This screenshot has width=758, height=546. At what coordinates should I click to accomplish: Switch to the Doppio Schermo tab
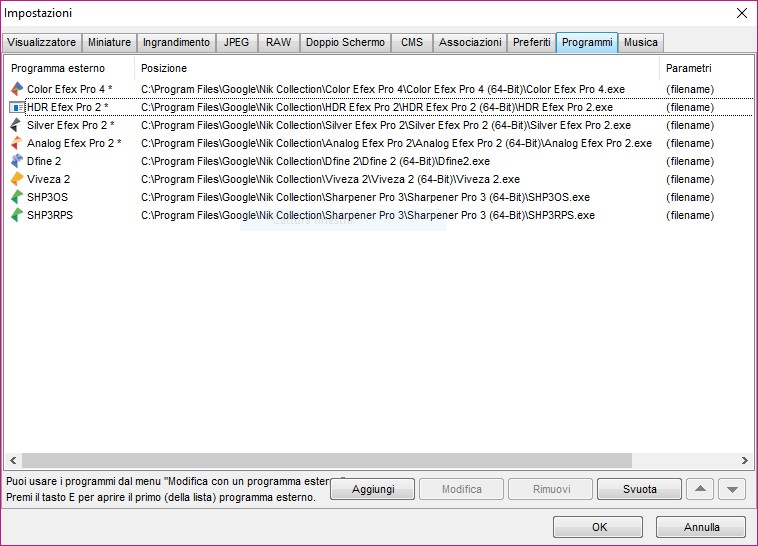pyautogui.click(x=345, y=42)
